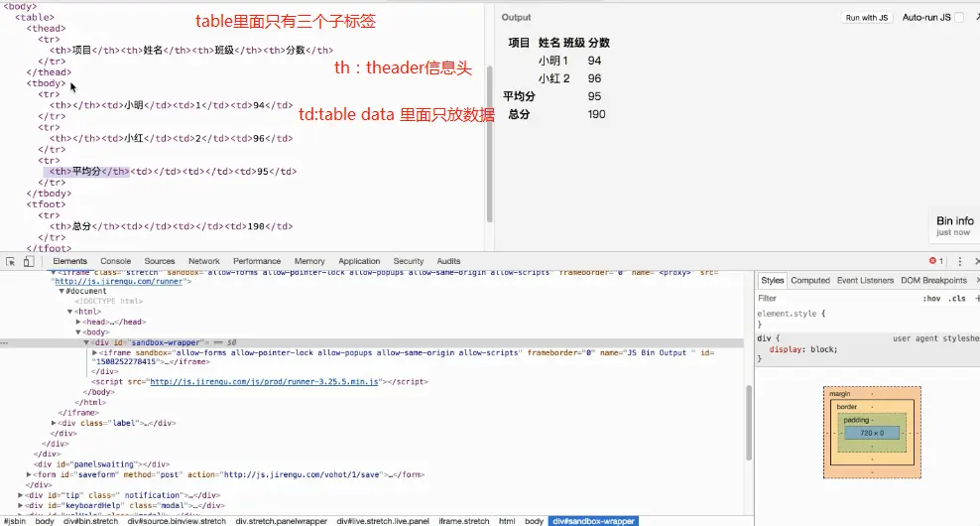Open the Audits tab
Image resolution: width=980 pixels, height=526 pixels.
448,261
